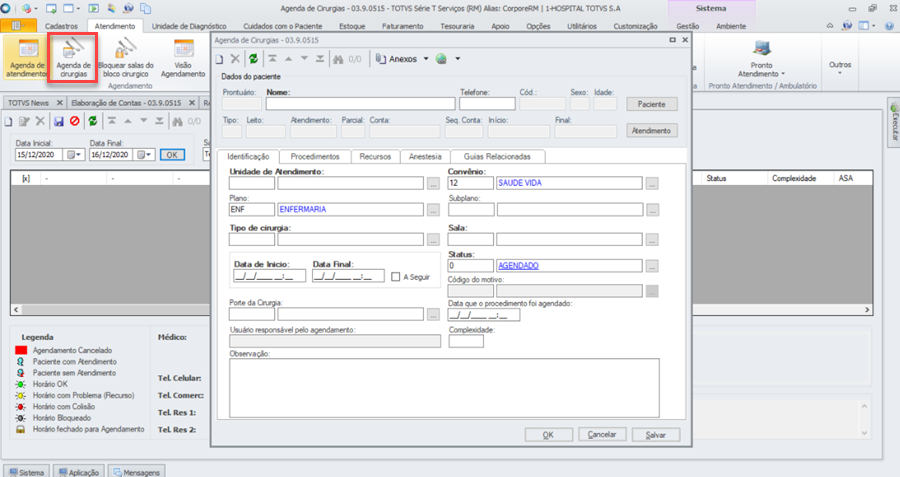Open lookup button for Status
Viewport: 900px width, 477px height.
(x=652, y=266)
